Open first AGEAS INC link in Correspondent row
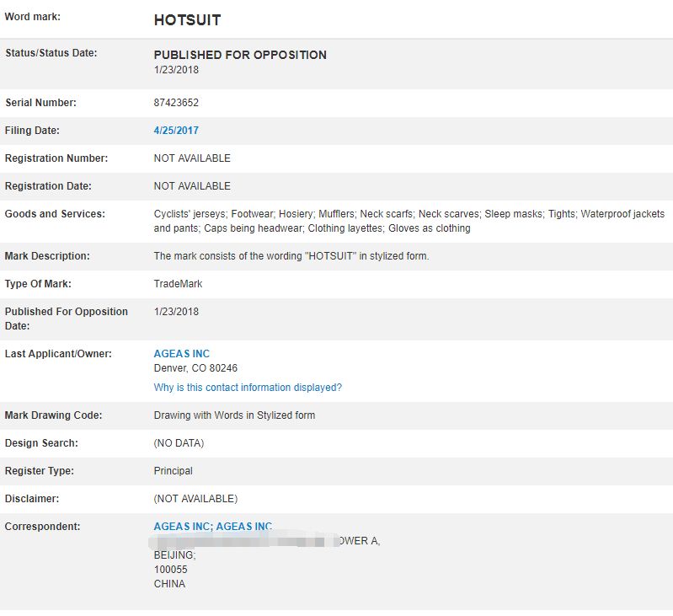The width and height of the screenshot is (673, 616). tap(182, 527)
